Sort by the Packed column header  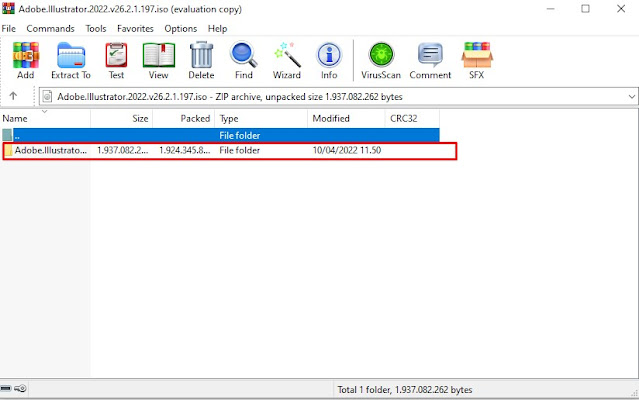tap(183, 119)
